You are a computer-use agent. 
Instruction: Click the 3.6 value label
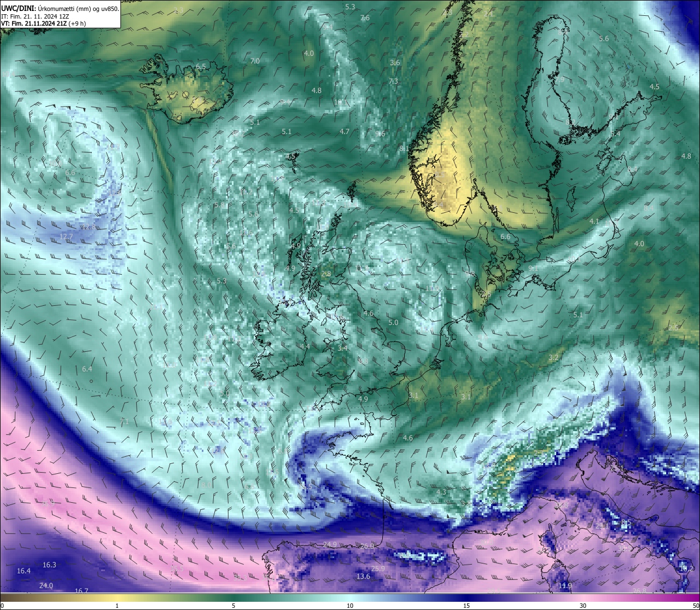point(395,63)
